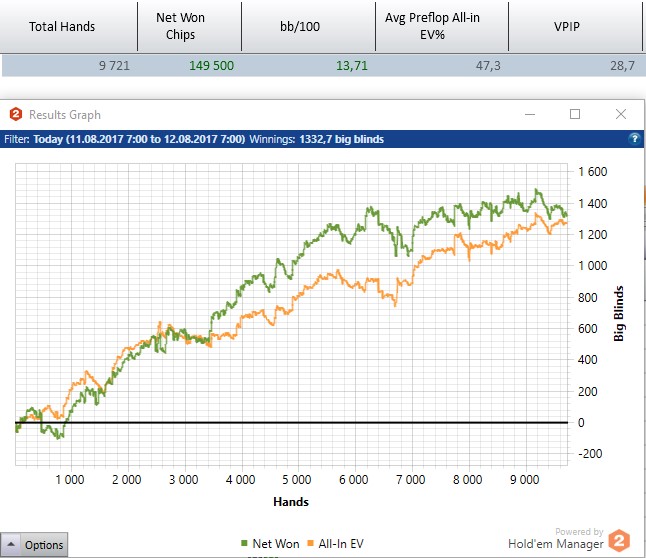Select the 47,3 EV% value cell
The height and width of the screenshot is (558, 646).
pyautogui.click(x=442, y=66)
